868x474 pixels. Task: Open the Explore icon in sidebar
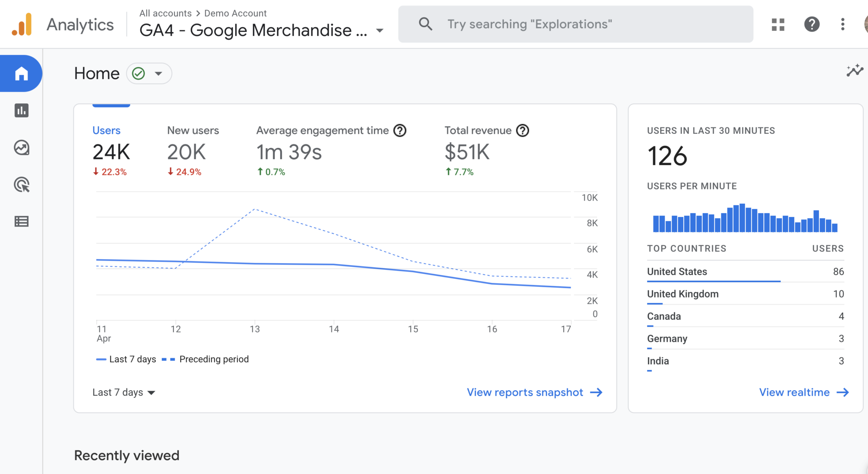click(21, 148)
